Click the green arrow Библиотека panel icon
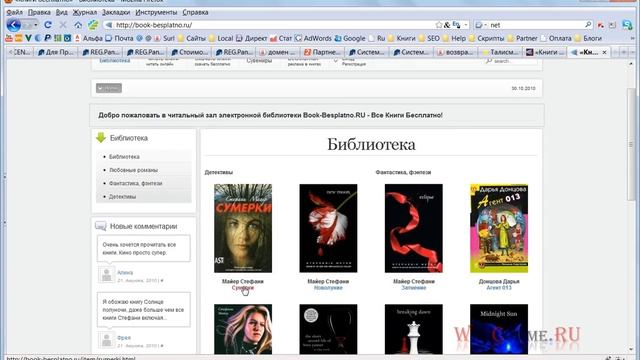 (100, 138)
